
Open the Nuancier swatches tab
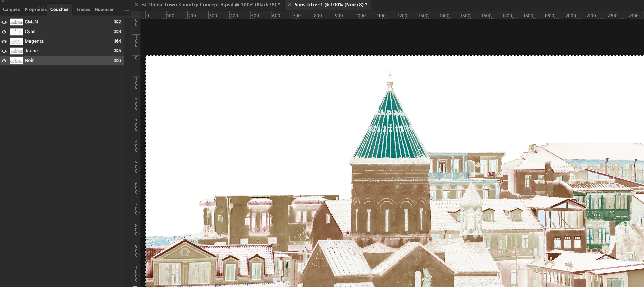pyautogui.click(x=104, y=9)
